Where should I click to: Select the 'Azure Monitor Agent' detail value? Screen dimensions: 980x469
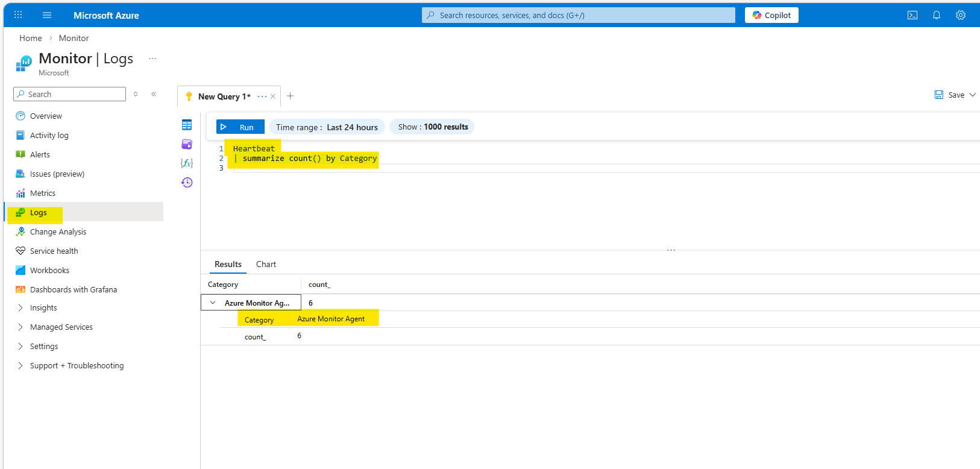tap(331, 319)
